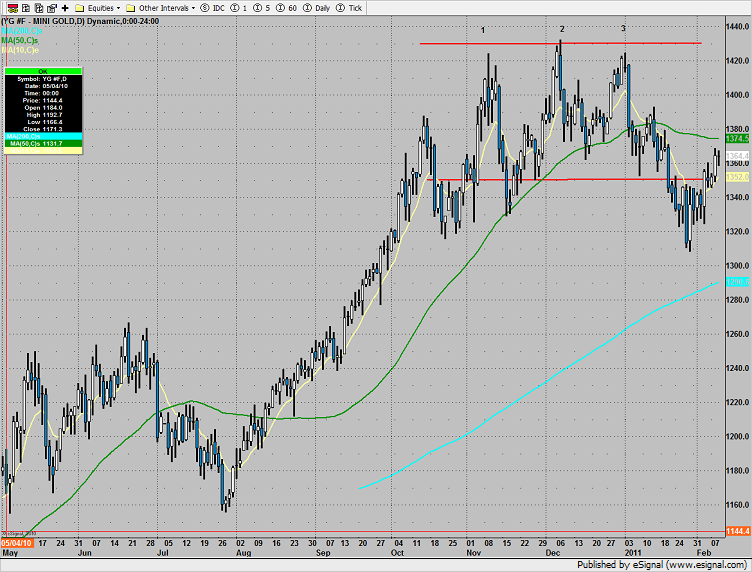The height and width of the screenshot is (572, 752).
Task: Click the Published by eSignal link text
Action: [x=662, y=565]
